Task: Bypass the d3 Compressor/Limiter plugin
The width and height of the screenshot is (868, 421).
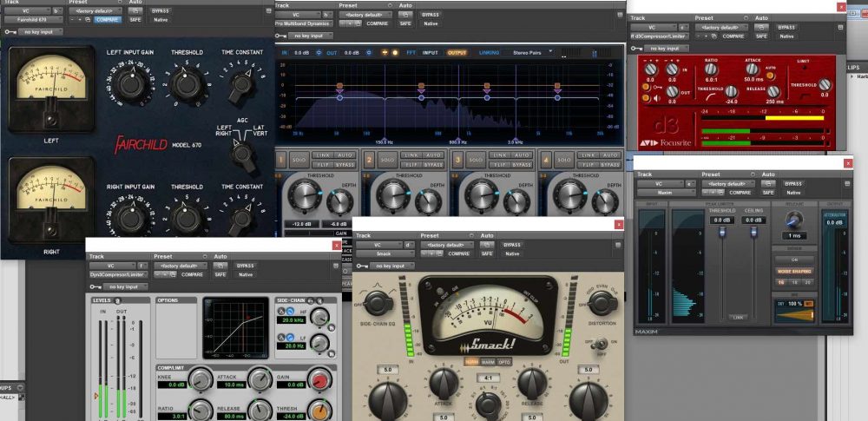Action: coord(786,27)
